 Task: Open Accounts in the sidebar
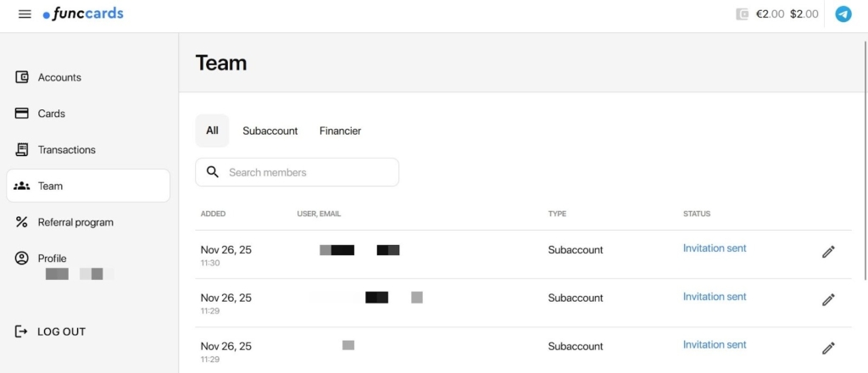(x=59, y=77)
